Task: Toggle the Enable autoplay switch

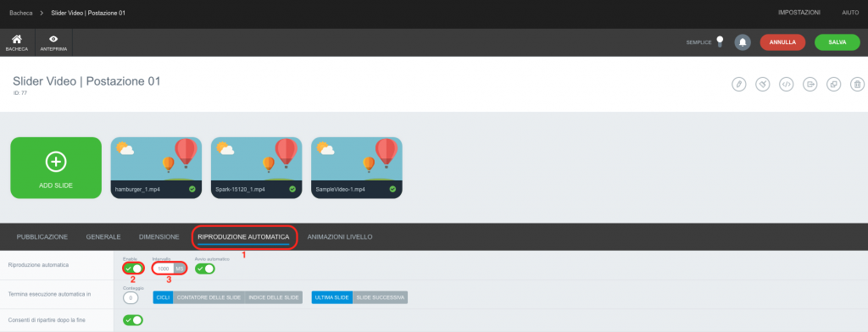Action: [133, 268]
